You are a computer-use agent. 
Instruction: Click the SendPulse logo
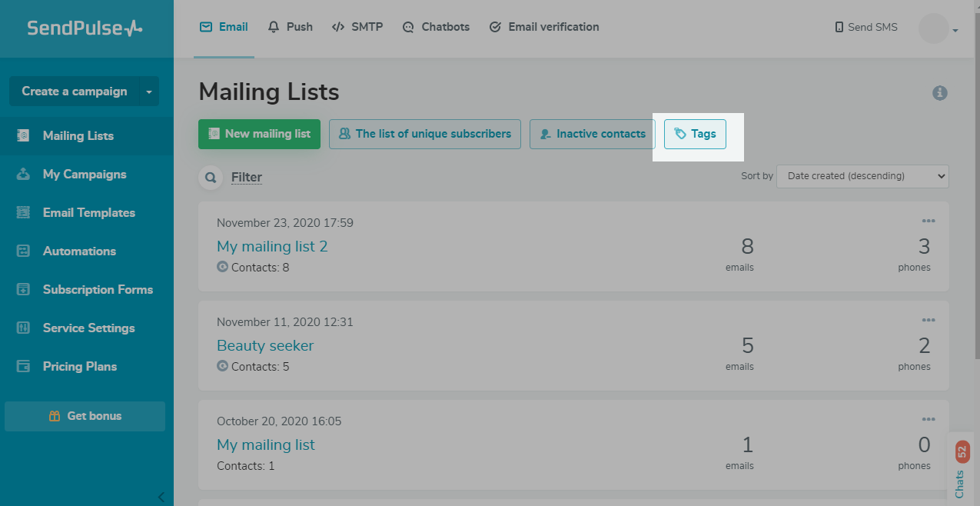coord(85,28)
